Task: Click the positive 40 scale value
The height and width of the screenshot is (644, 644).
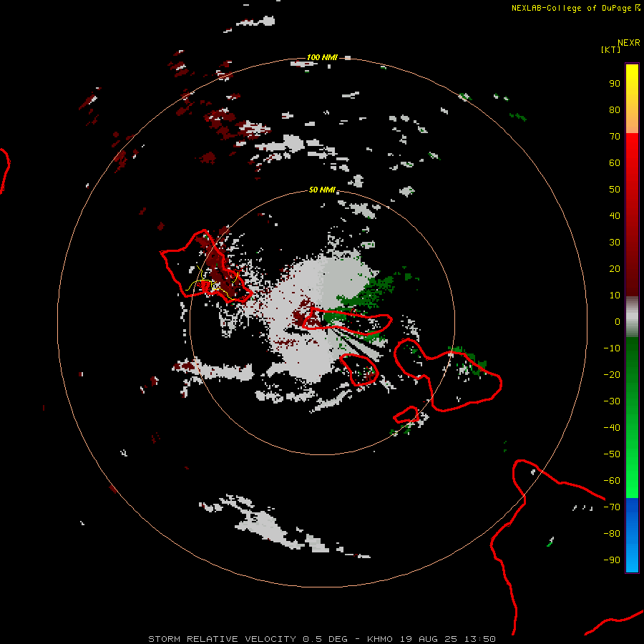Action: pos(615,215)
